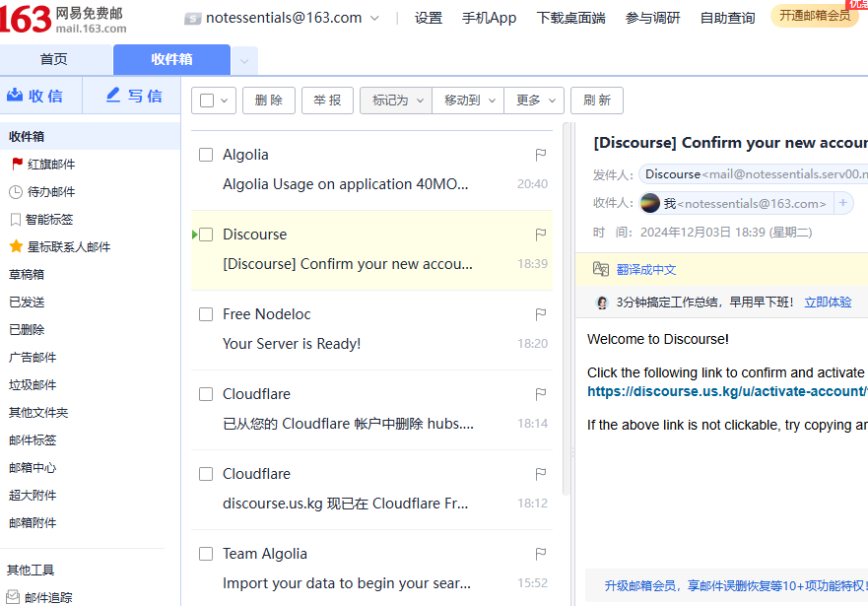The width and height of the screenshot is (868, 606).
Task: Click the 立即体验 link
Action: pyautogui.click(x=828, y=303)
